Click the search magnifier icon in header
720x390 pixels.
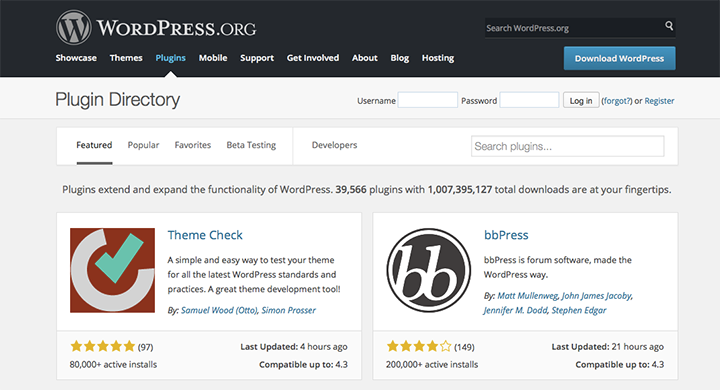tap(669, 26)
